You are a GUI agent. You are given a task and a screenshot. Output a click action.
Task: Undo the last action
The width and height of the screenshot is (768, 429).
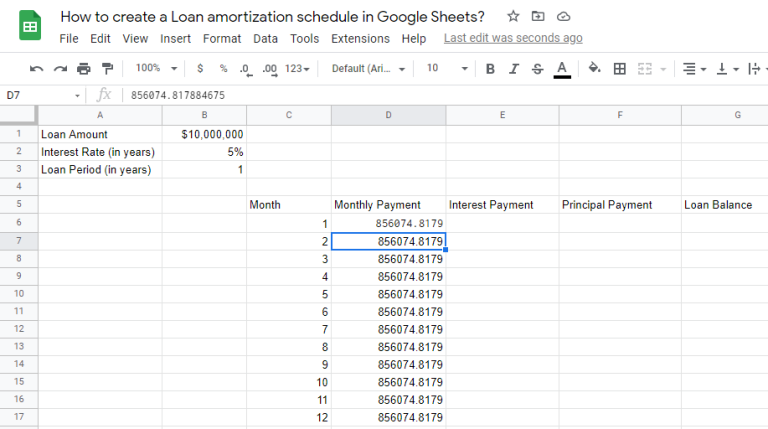(x=36, y=69)
